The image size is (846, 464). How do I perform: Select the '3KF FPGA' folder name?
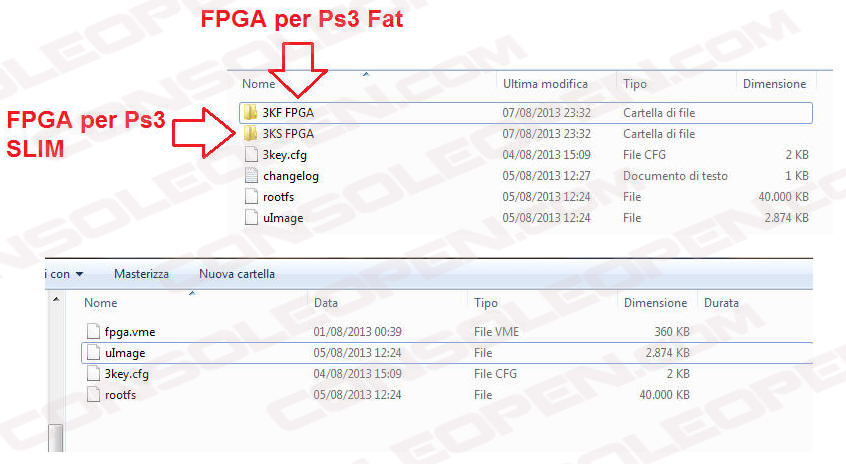pos(288,113)
